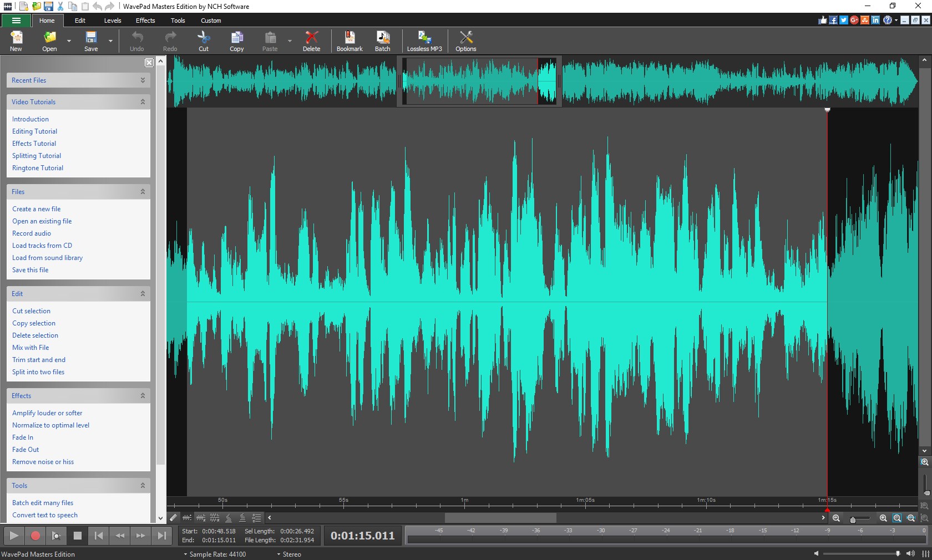
Task: Open the Batch processing tool
Action: 382,41
